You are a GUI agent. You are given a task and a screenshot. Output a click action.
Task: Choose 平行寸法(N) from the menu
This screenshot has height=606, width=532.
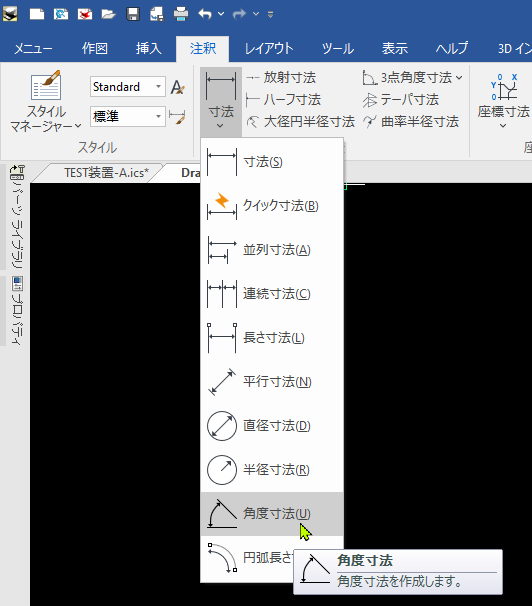point(272,382)
